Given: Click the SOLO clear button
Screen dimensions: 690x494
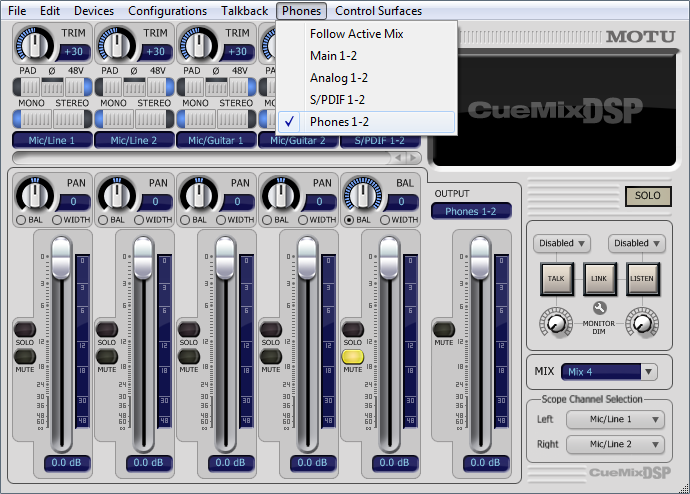Looking at the screenshot, I should (x=648, y=196).
